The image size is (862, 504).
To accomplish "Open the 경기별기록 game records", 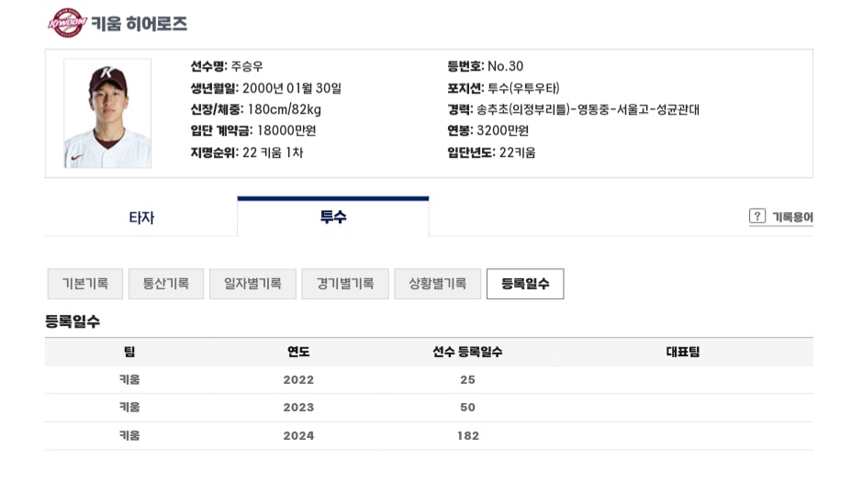I will 345,284.
